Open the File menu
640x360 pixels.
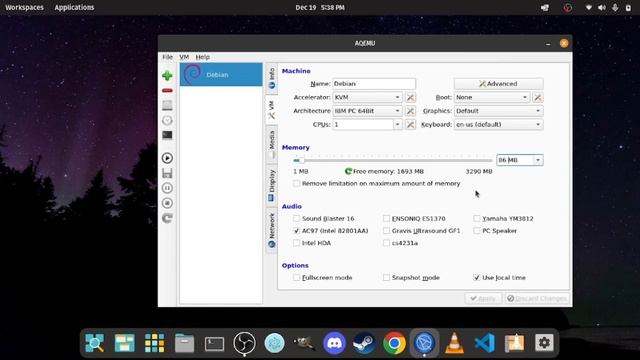(167, 57)
